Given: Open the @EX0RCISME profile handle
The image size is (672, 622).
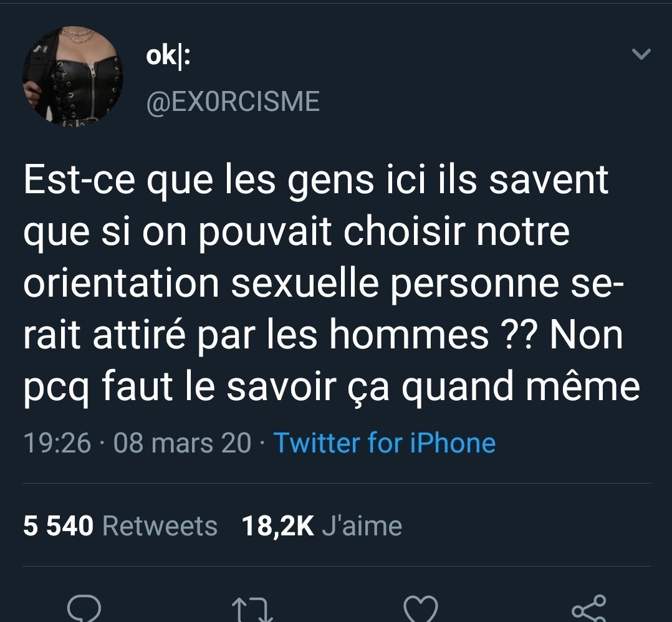Looking at the screenshot, I should click(x=232, y=101).
